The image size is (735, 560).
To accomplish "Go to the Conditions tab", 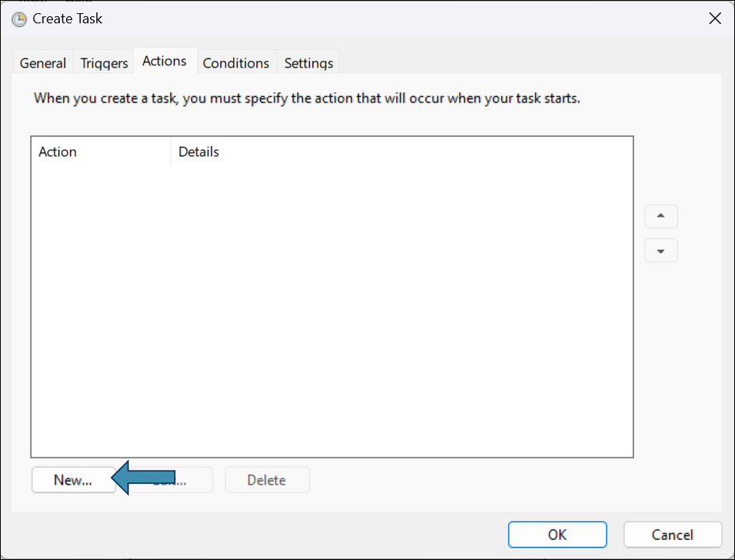I will [235, 63].
